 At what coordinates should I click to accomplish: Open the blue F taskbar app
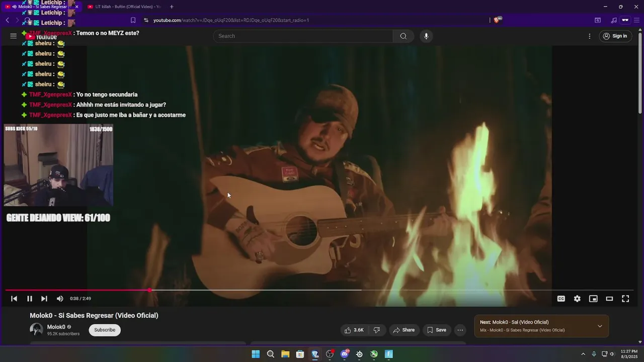click(389, 354)
